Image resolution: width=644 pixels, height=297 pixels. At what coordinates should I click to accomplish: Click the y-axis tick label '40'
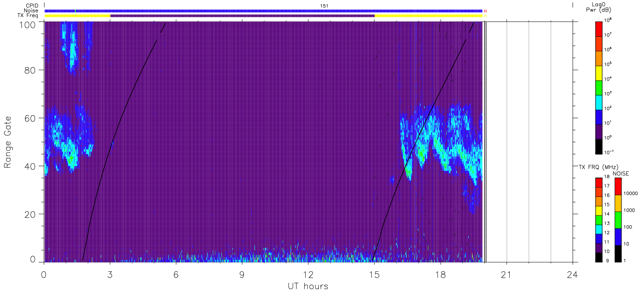30,166
